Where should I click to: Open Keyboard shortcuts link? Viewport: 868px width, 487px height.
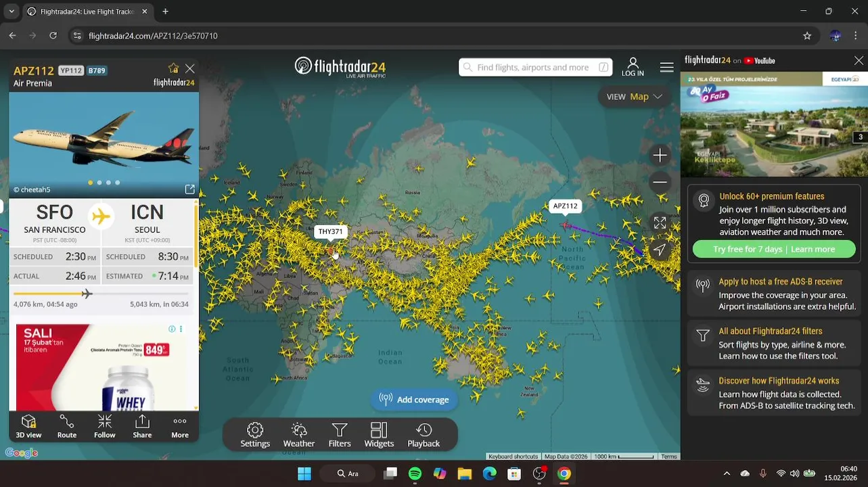coord(513,457)
